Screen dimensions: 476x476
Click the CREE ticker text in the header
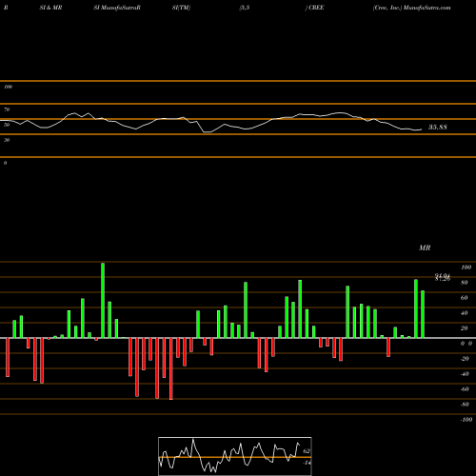(316, 8)
